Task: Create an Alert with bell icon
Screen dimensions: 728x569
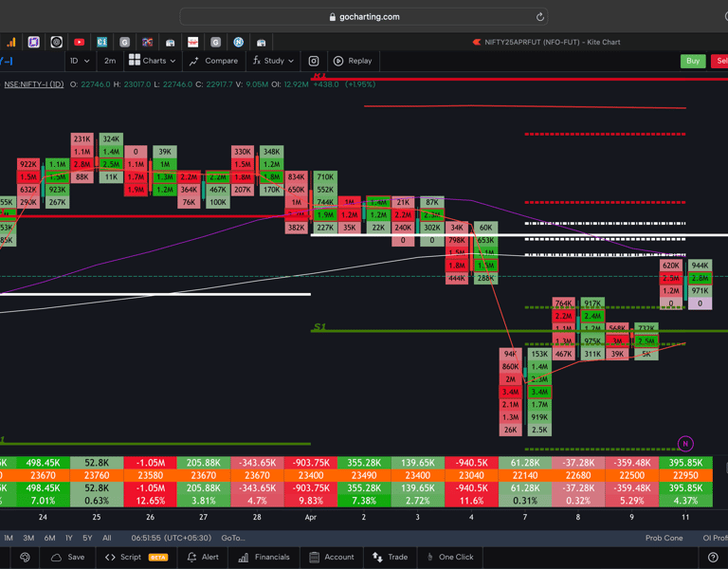Action: pyautogui.click(x=203, y=558)
